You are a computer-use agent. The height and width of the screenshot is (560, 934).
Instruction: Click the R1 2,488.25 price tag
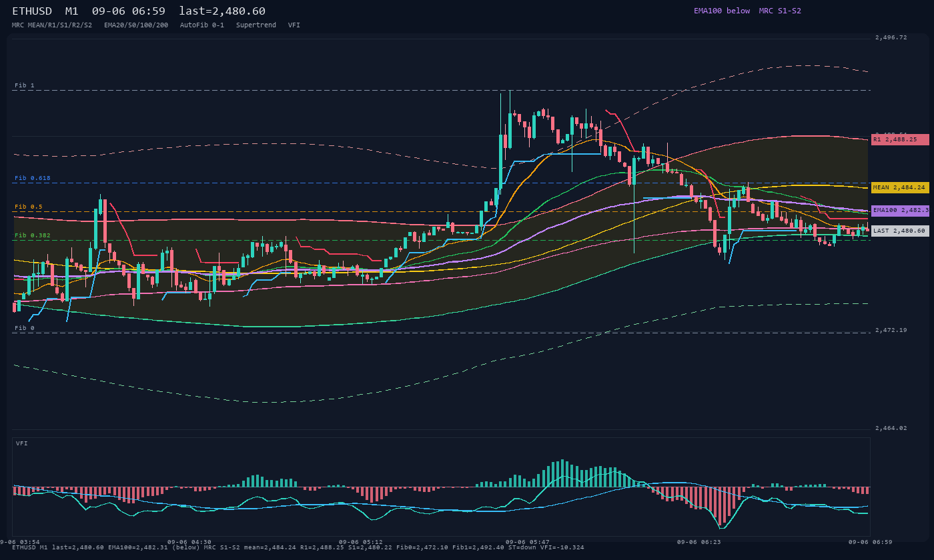899,140
